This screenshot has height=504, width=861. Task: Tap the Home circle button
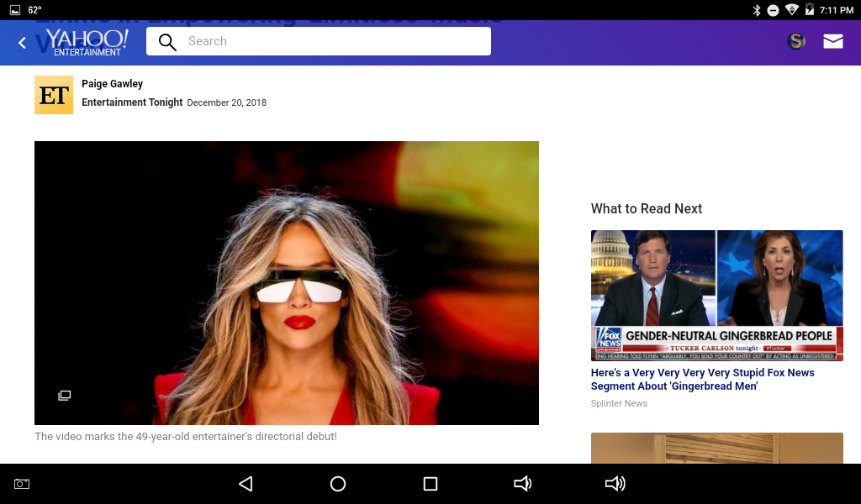click(337, 483)
